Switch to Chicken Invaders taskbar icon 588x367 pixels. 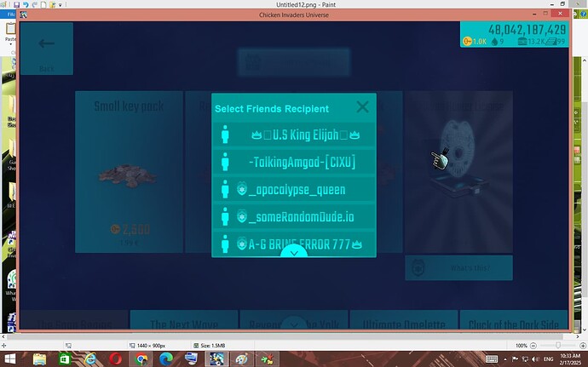tap(216, 358)
